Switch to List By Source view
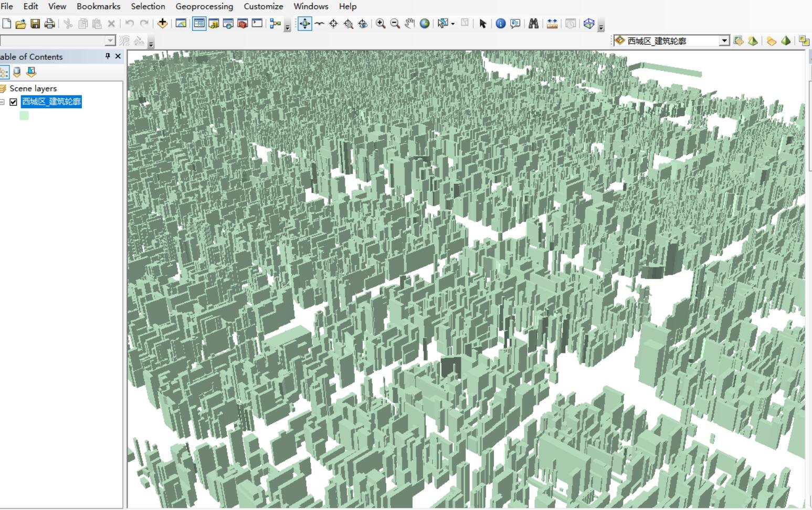812x510 pixels. [x=17, y=72]
